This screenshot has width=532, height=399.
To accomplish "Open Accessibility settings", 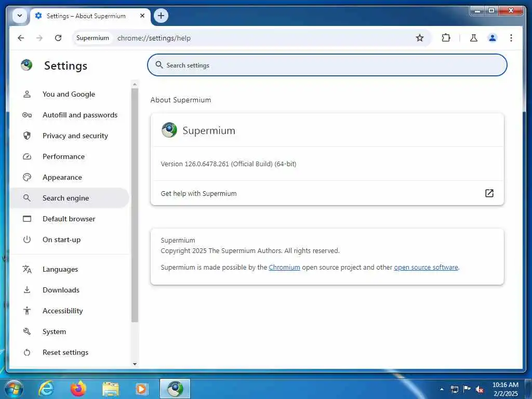I will click(x=69, y=311).
